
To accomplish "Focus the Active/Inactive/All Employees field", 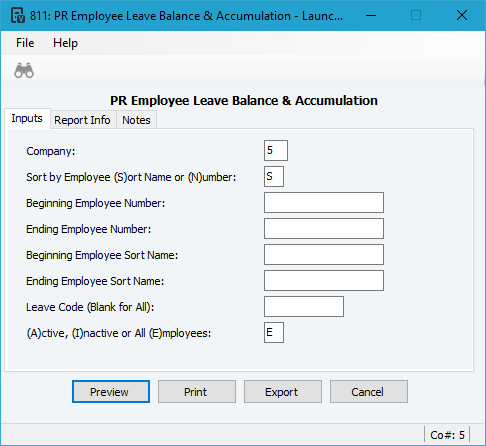I will [x=274, y=332].
